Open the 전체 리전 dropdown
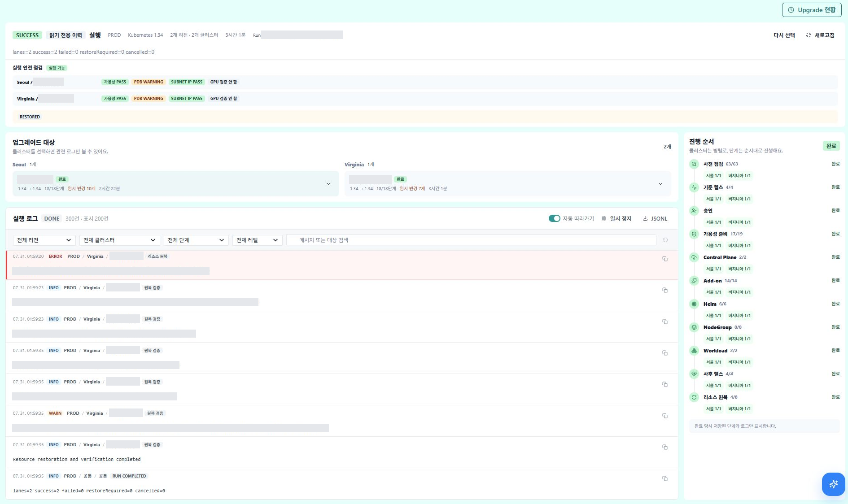 click(x=44, y=240)
